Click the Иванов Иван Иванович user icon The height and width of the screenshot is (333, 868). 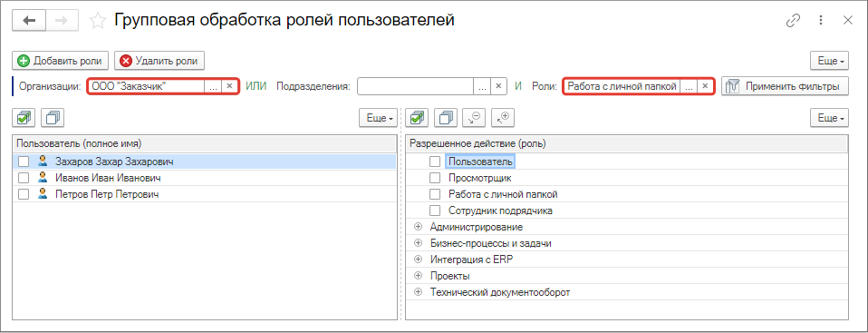[42, 178]
